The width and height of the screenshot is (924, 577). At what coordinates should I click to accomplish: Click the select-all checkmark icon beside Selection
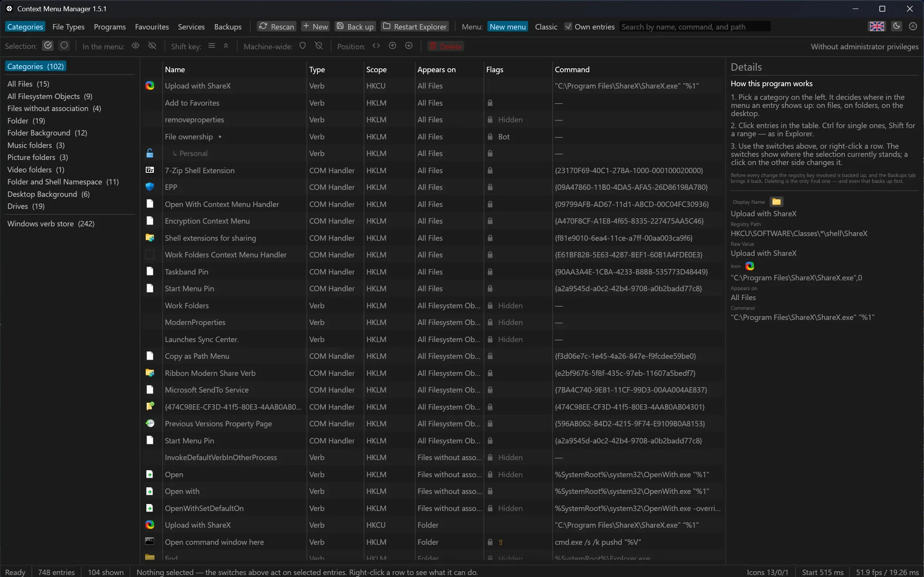(48, 46)
